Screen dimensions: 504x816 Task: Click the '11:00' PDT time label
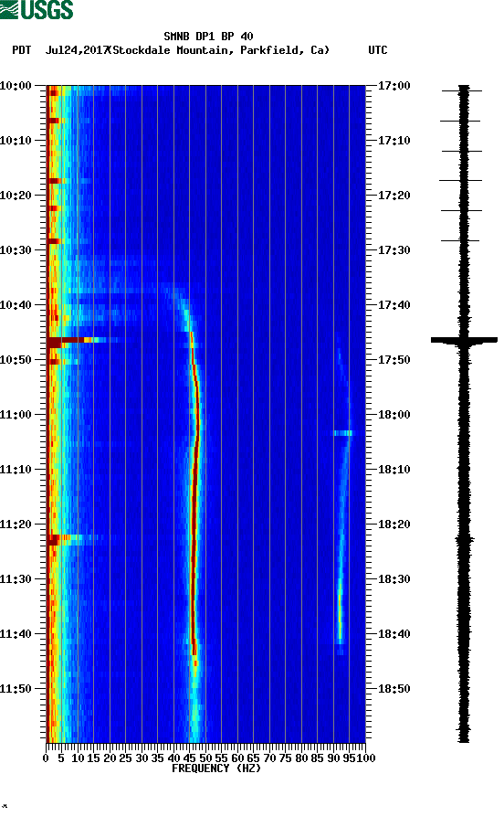click(16, 415)
